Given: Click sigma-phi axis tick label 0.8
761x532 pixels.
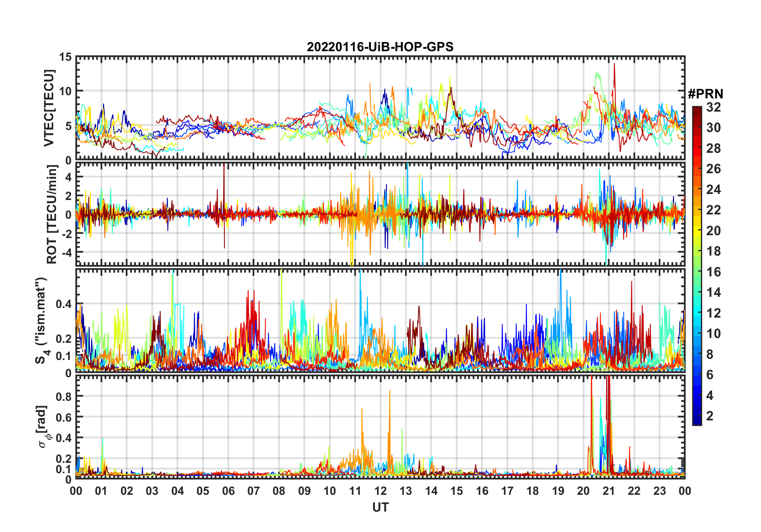Looking at the screenshot, I should (x=64, y=396).
